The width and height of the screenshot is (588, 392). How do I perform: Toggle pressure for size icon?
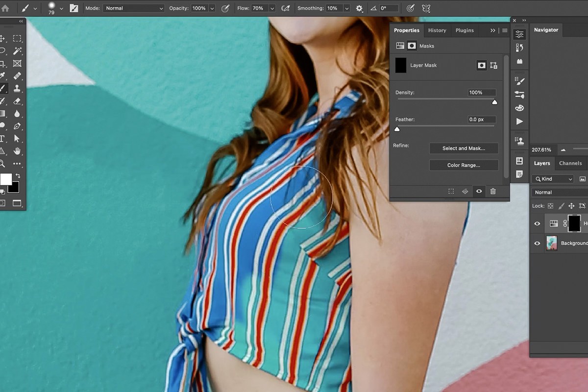click(411, 8)
